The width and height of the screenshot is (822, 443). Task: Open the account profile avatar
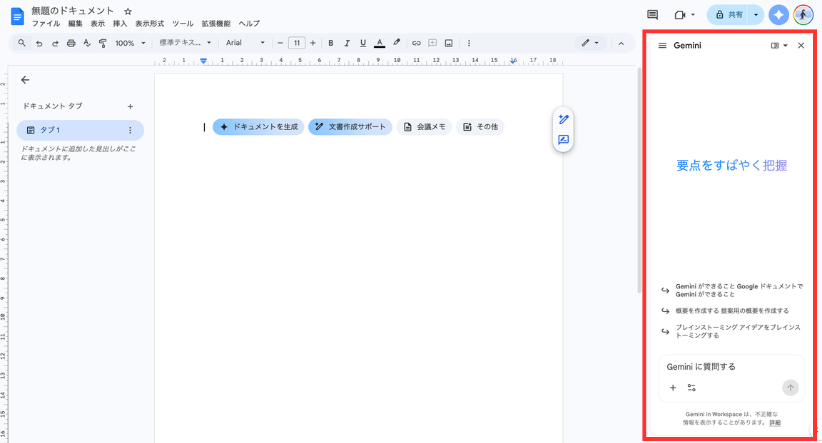tap(803, 15)
